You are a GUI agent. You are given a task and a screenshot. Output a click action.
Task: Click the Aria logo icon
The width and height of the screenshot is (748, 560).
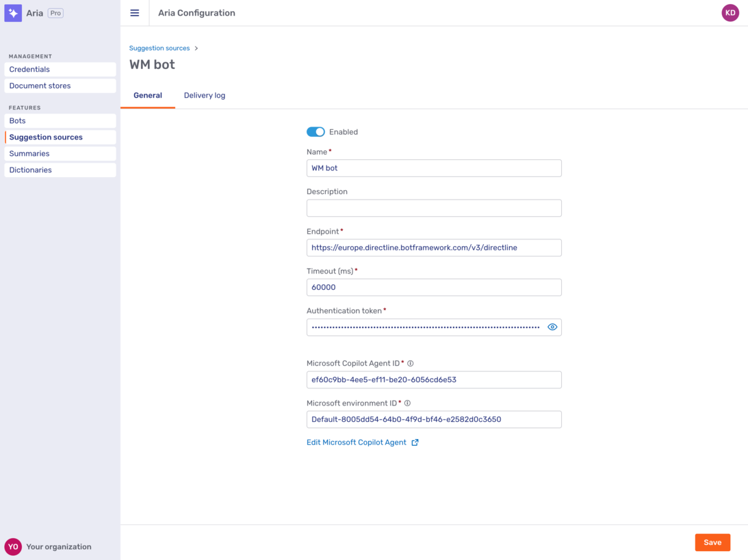pyautogui.click(x=13, y=13)
